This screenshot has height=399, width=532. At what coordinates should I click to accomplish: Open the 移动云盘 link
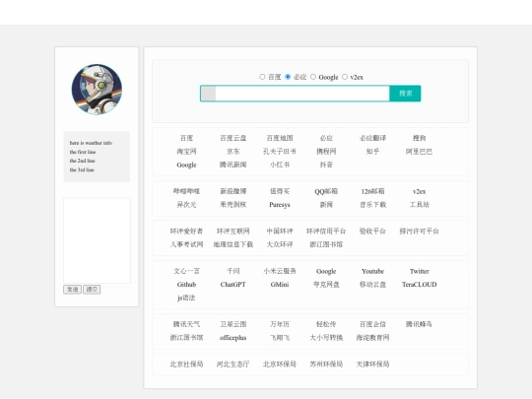[372, 285]
